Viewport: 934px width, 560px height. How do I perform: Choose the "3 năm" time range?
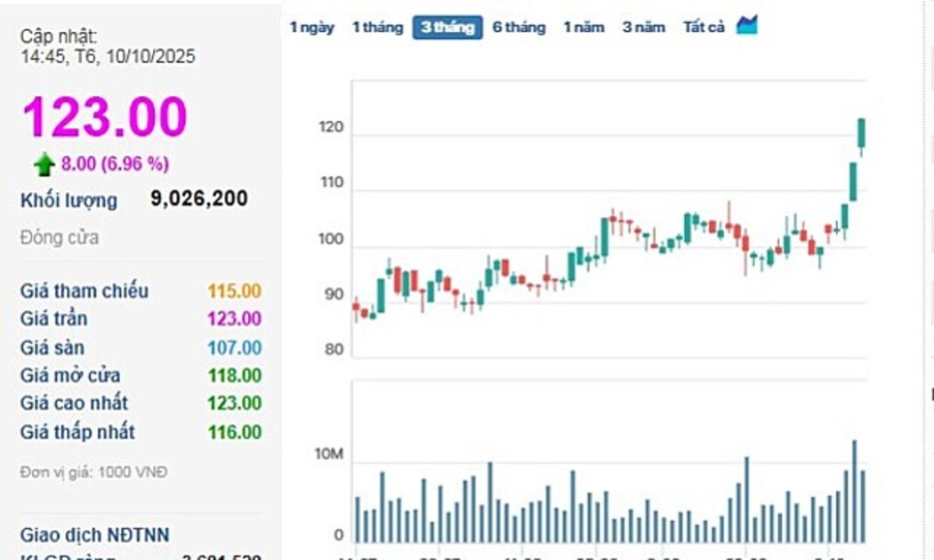point(643,28)
